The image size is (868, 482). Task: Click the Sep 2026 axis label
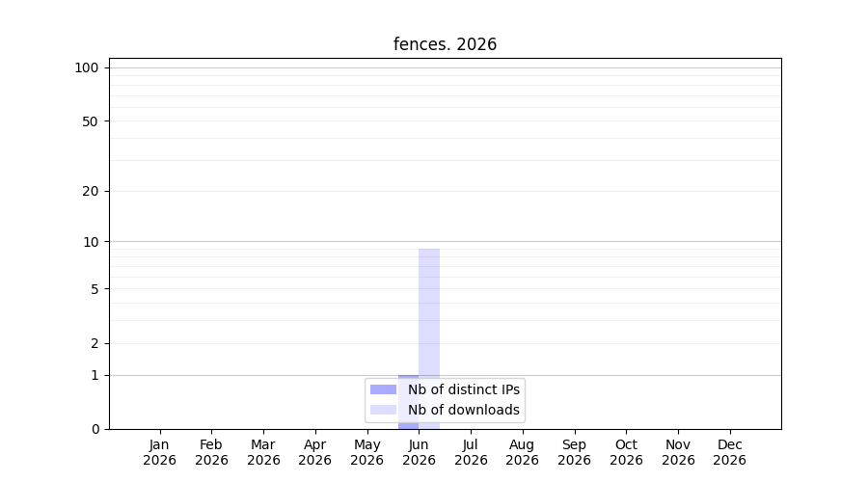coord(575,452)
